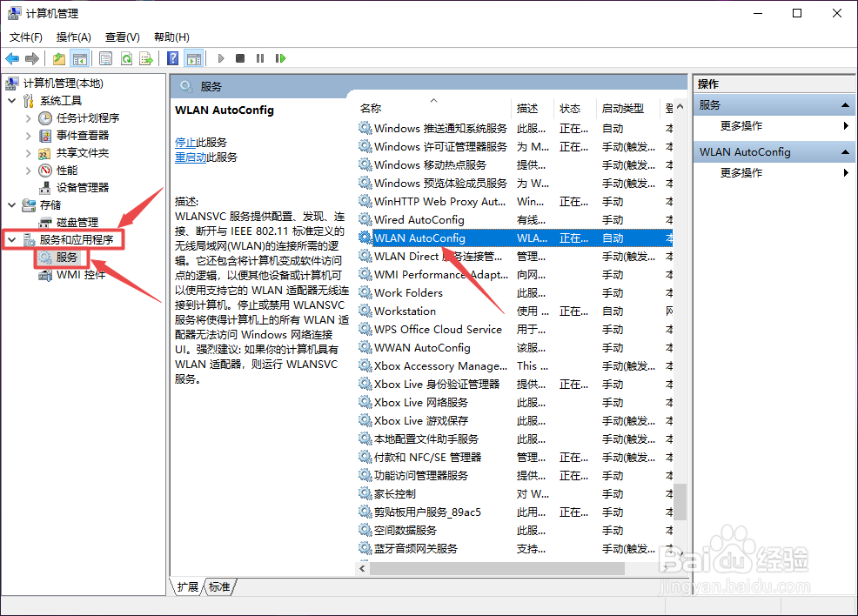Switch to the 标准 tab

coord(219,587)
